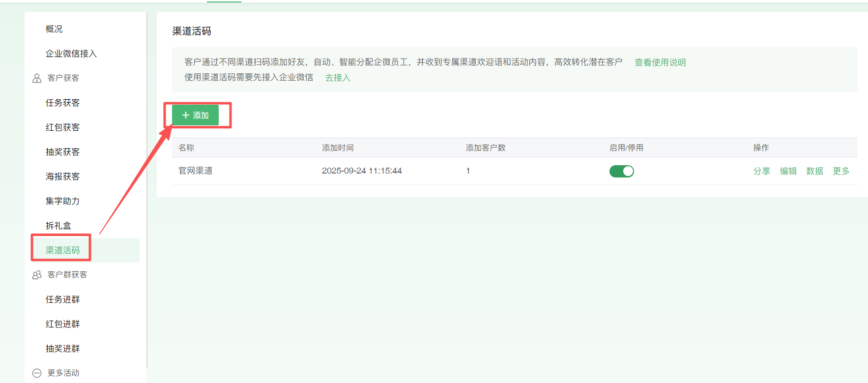The height and width of the screenshot is (383, 868).
Task: Click the customer group acquisition icon
Action: (37, 275)
